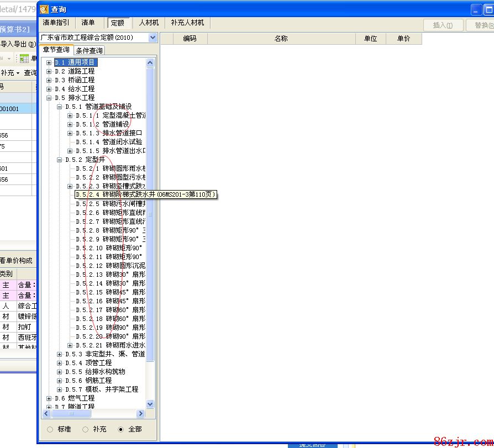
Task: Click the 插入 button
Action: pyautogui.click(x=443, y=25)
